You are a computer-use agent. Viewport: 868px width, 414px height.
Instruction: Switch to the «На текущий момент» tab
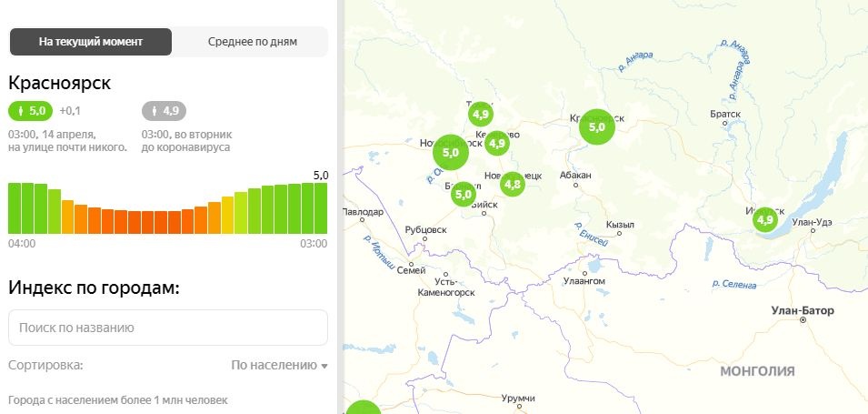(x=91, y=42)
